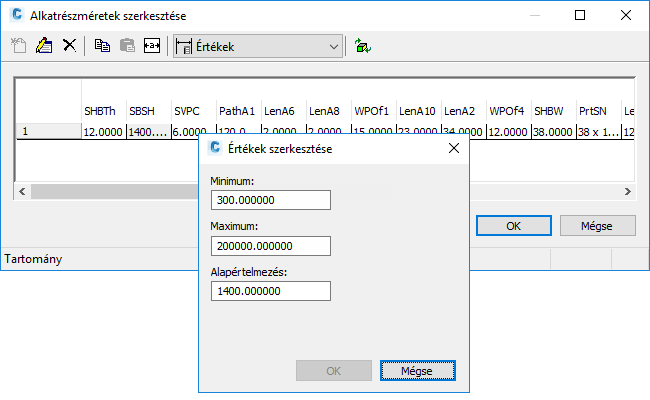Select the WPOf4 column header

(x=507, y=111)
